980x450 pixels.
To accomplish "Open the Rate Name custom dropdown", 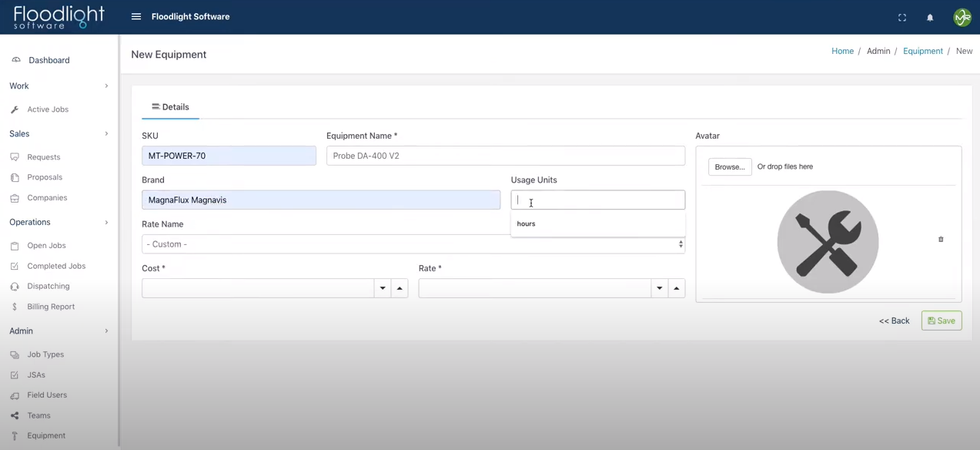I will click(x=413, y=243).
